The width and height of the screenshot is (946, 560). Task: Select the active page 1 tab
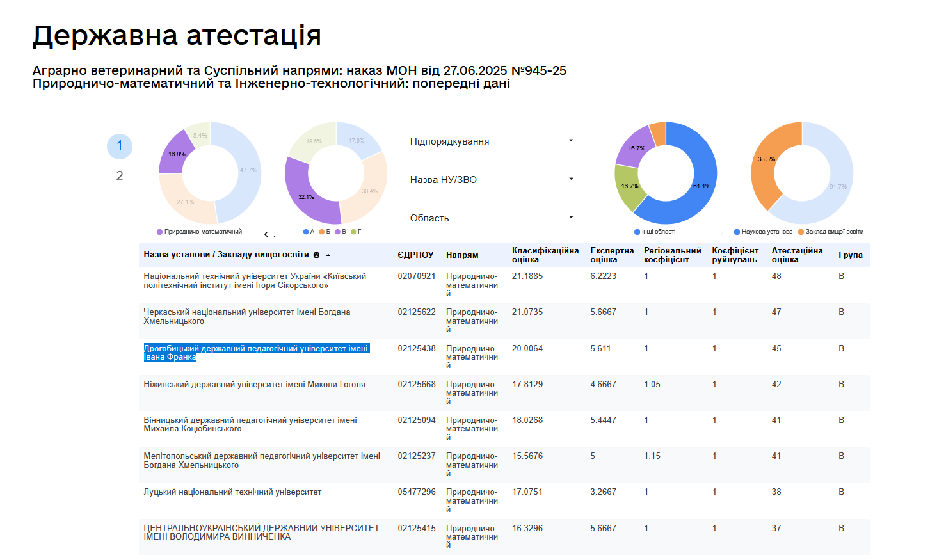coord(120,146)
